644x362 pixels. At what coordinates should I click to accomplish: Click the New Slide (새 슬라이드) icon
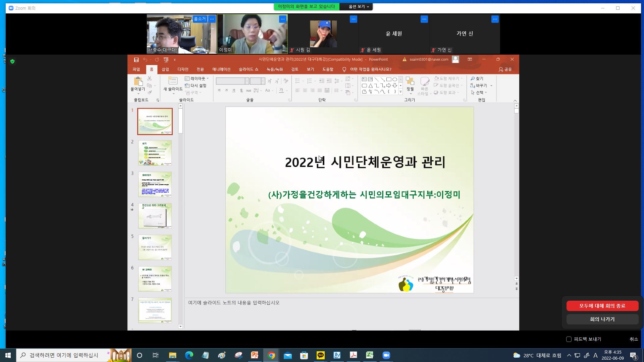point(172,81)
